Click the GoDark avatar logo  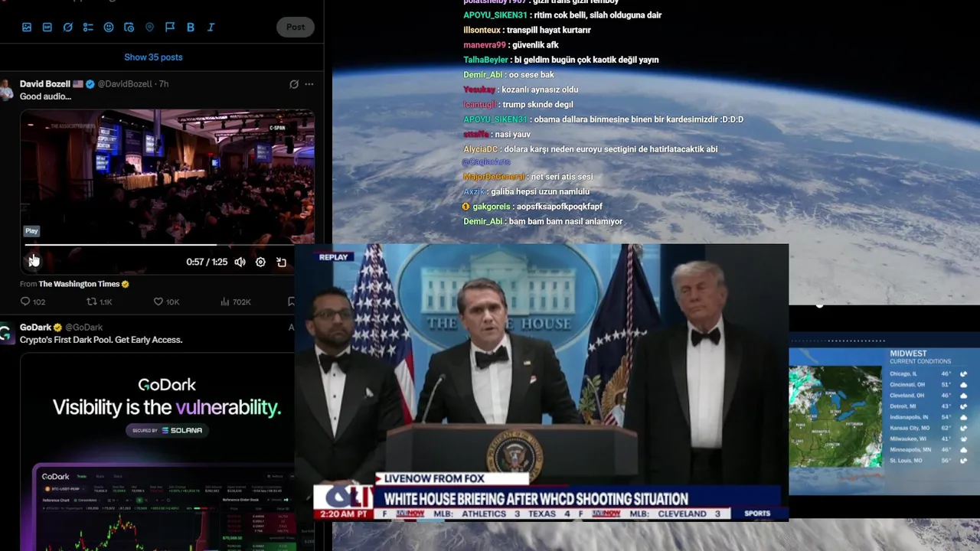coord(5,334)
